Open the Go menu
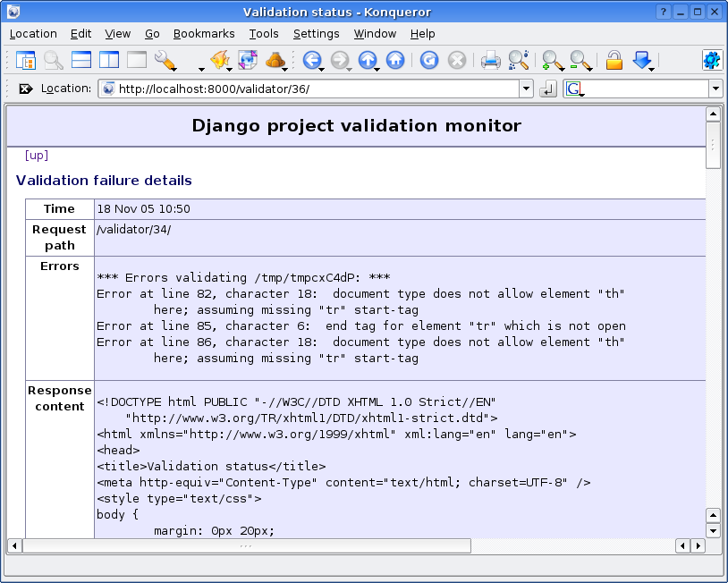Image resolution: width=728 pixels, height=583 pixels. pos(152,34)
